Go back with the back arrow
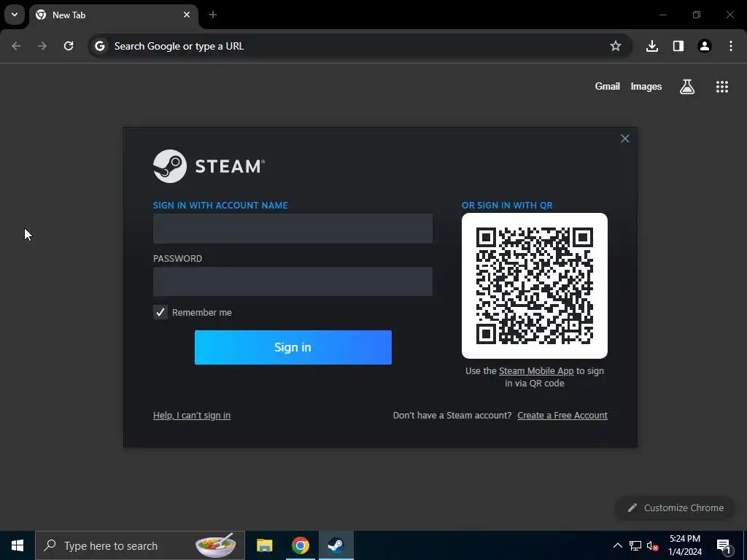 coord(16,46)
